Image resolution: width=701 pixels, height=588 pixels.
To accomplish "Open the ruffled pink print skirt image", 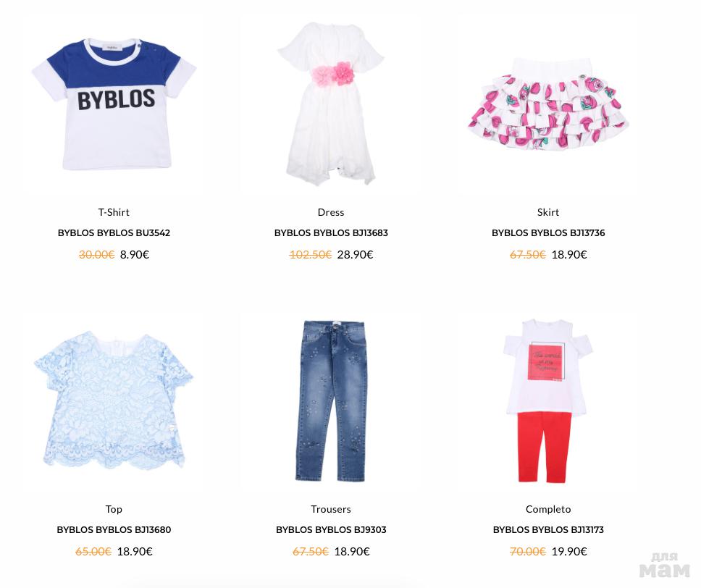I will click(548, 104).
